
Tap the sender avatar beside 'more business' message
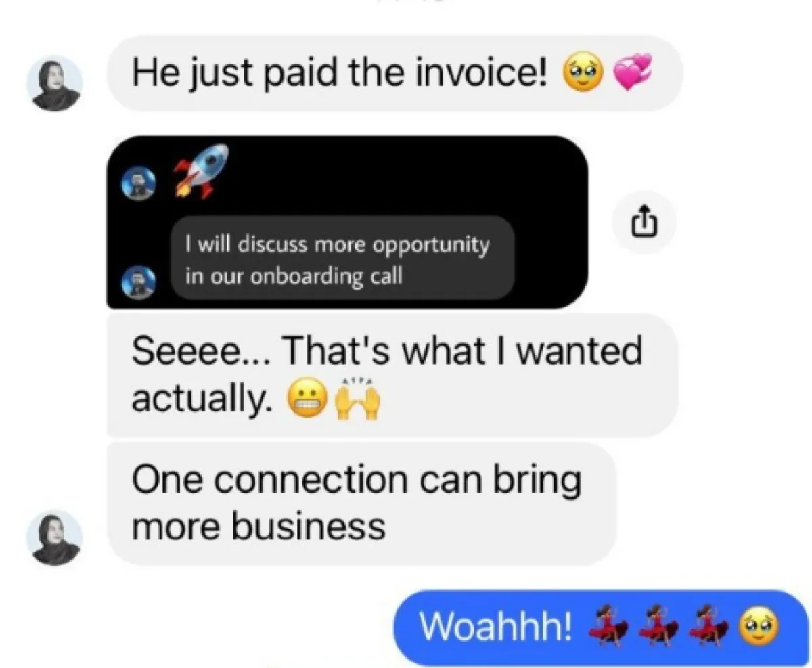54,537
